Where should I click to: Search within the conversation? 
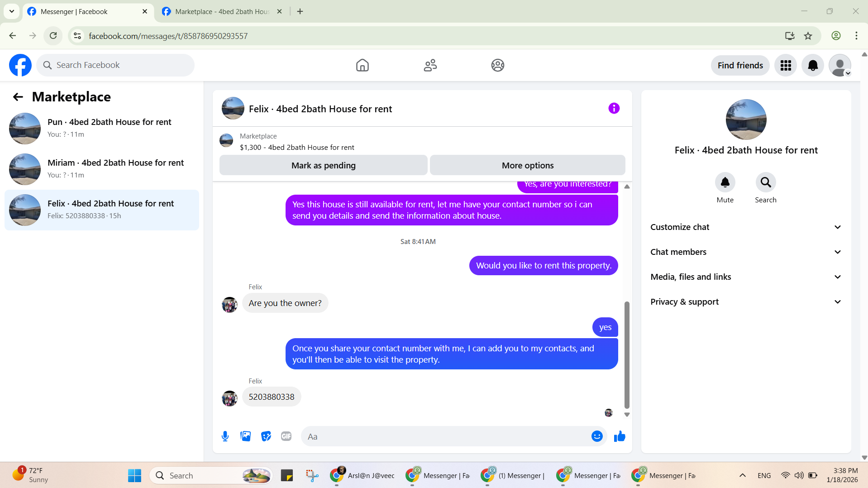[766, 182]
